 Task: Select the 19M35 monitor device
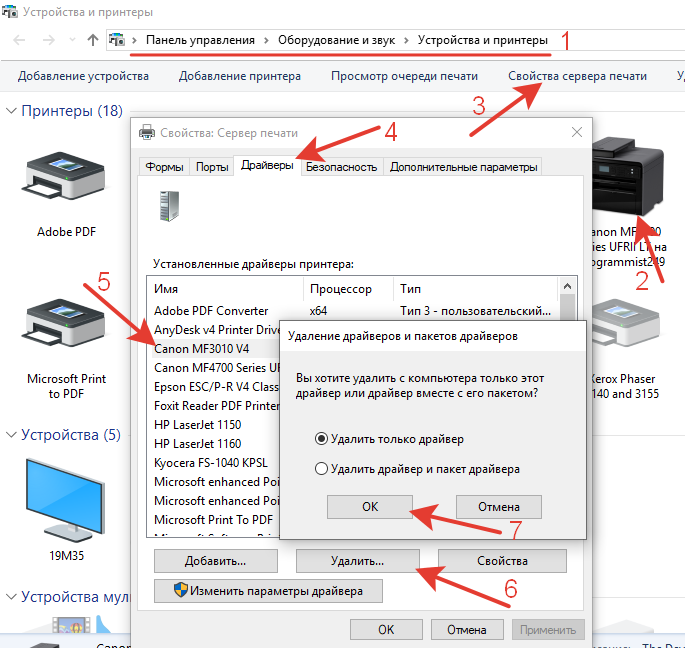(66, 499)
